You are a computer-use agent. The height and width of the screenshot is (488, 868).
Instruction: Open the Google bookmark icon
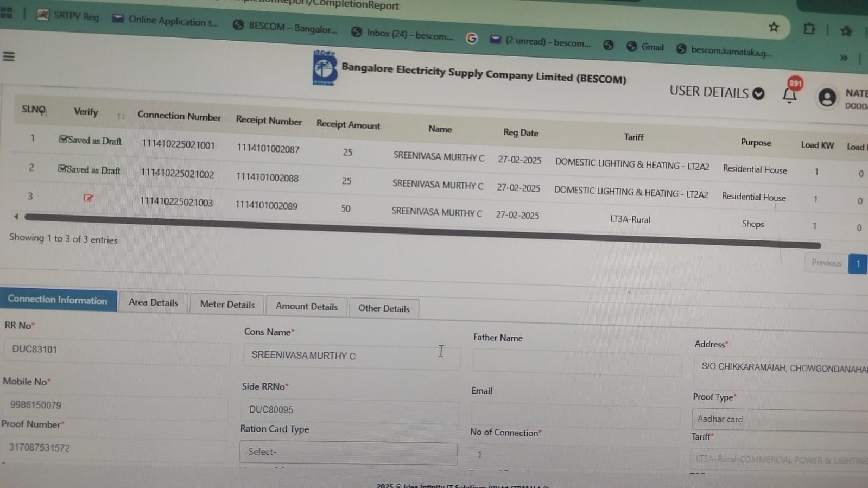coord(471,38)
